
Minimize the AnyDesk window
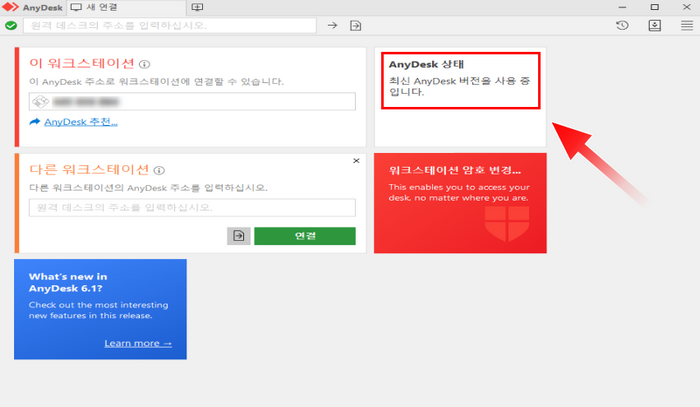pos(622,7)
